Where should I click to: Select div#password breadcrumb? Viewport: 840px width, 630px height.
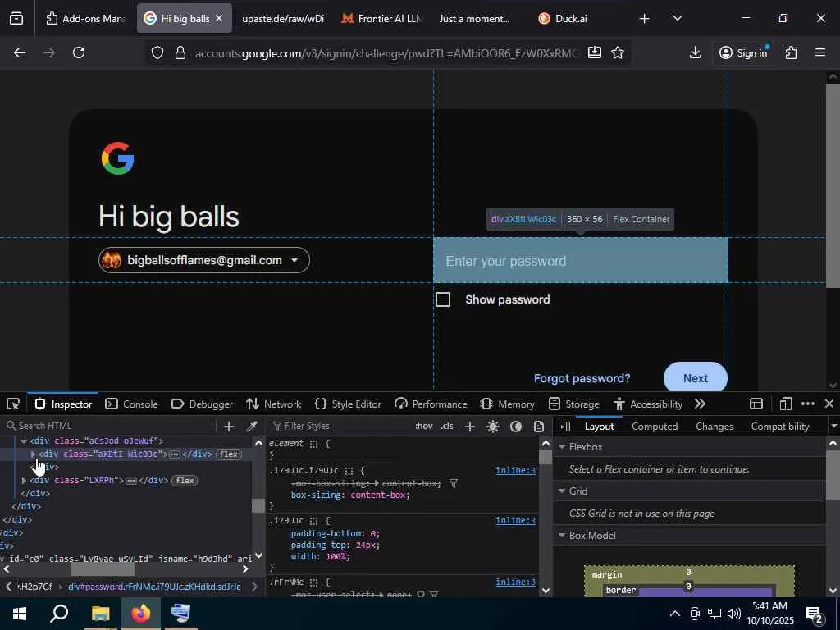tap(154, 587)
